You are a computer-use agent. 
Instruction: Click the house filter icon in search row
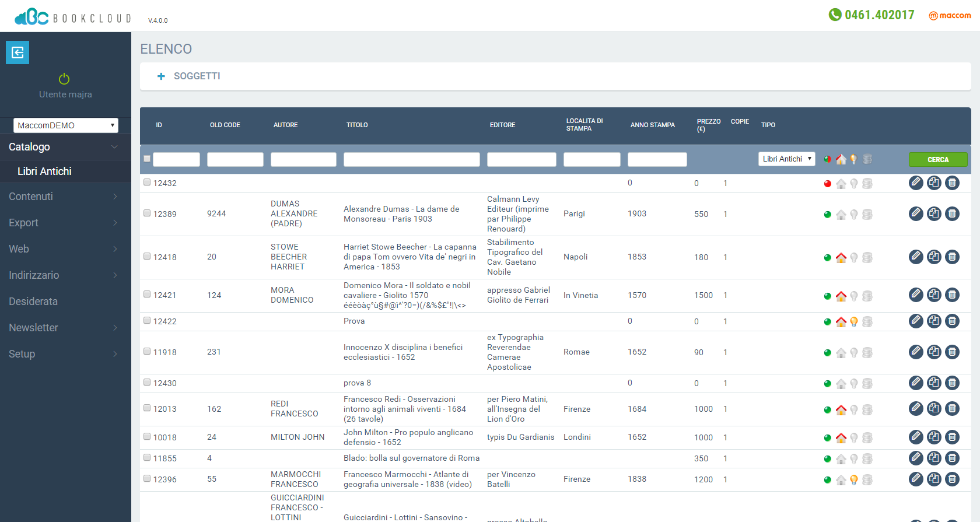[x=841, y=159]
